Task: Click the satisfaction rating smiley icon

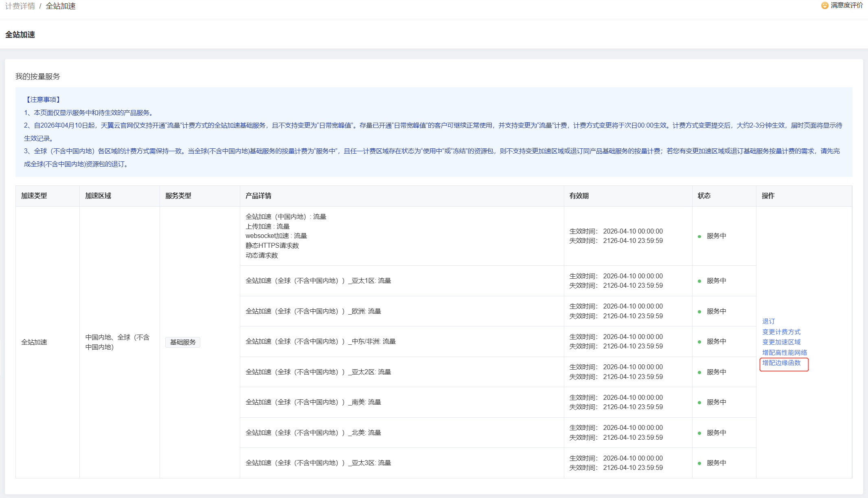Action: click(824, 5)
